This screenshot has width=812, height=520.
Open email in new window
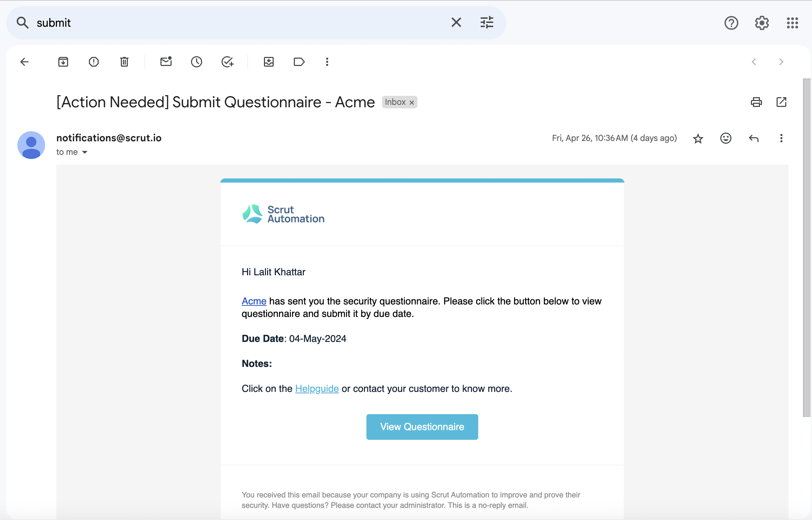click(781, 102)
